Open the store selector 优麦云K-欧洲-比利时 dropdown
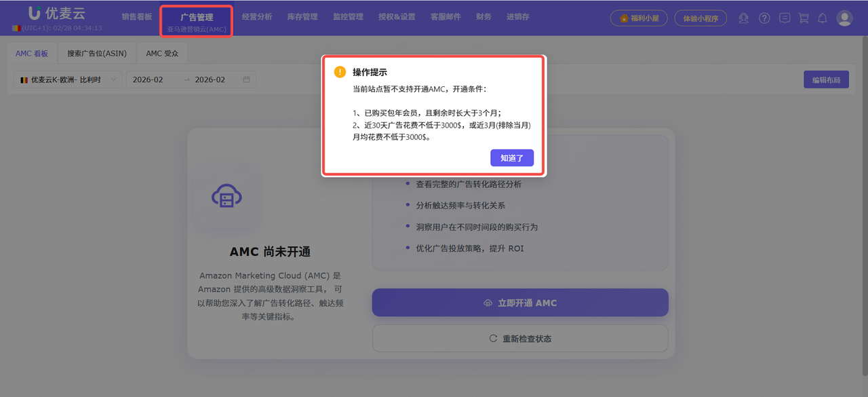 pos(66,79)
